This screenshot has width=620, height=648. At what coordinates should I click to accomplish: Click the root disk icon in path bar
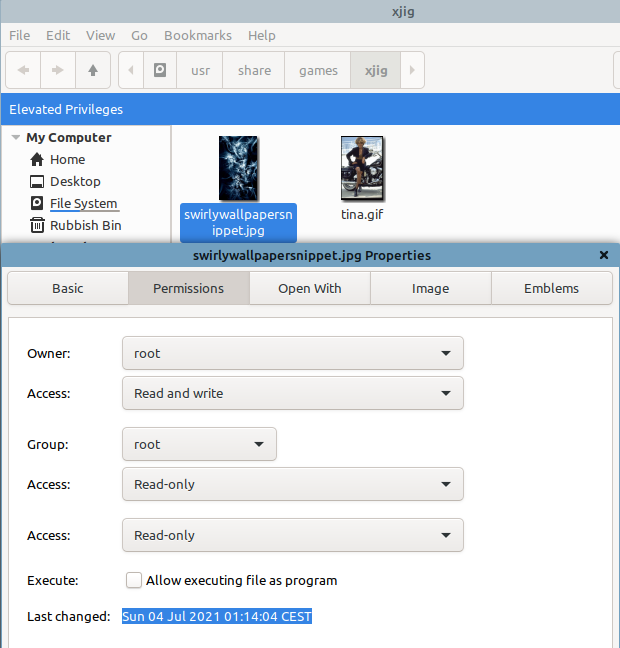(x=159, y=71)
